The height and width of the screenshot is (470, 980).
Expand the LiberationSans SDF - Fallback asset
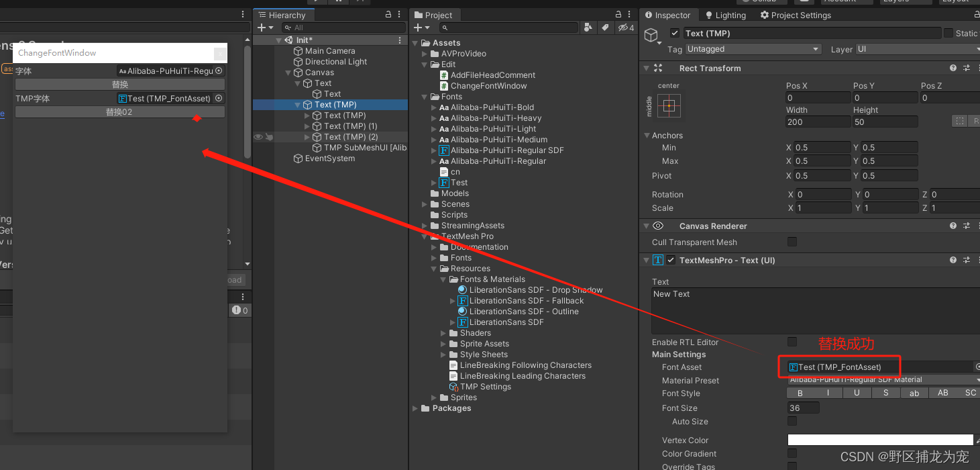point(453,300)
